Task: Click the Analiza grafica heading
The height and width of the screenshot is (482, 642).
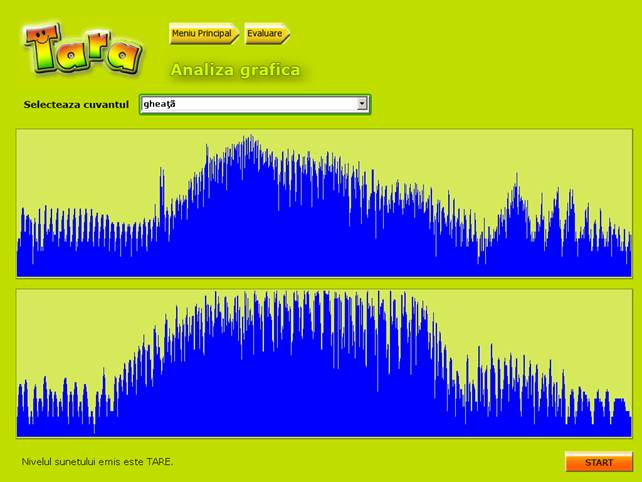Action: point(235,70)
